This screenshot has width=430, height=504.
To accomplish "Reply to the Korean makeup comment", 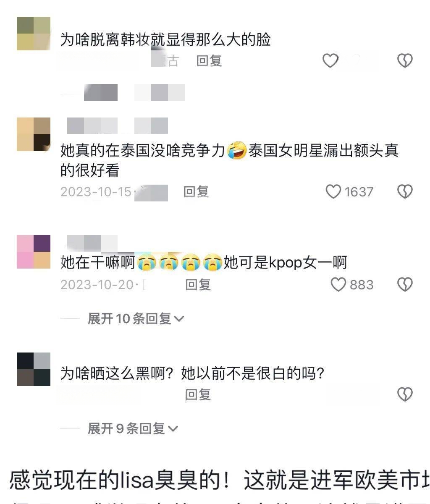I will [x=209, y=61].
